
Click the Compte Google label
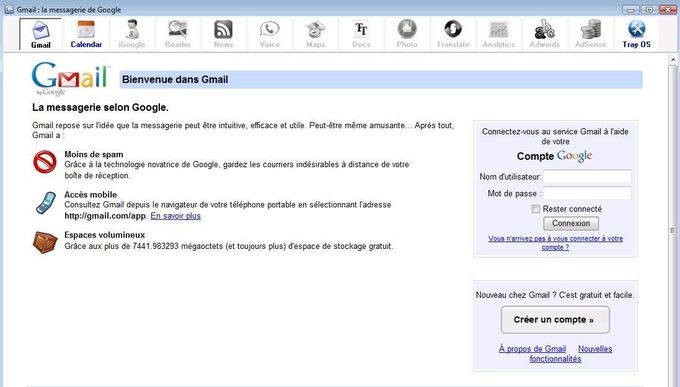(554, 156)
